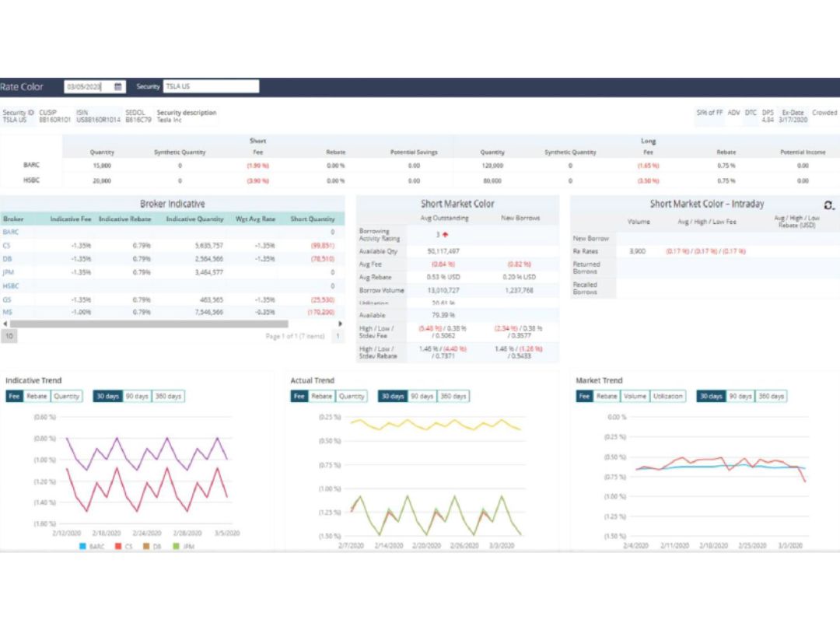Sort by the Indicative Fee column header
This screenshot has width=840, height=630.
click(x=71, y=219)
